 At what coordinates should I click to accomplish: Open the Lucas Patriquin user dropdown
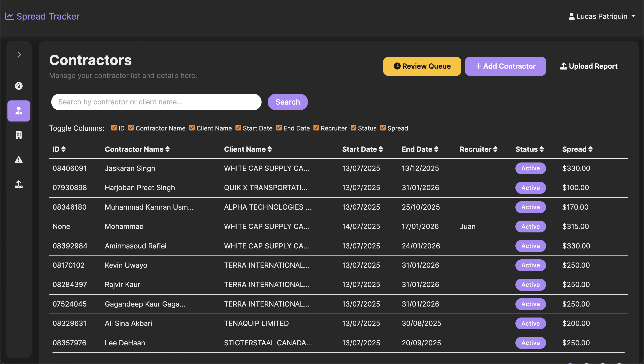click(x=602, y=16)
